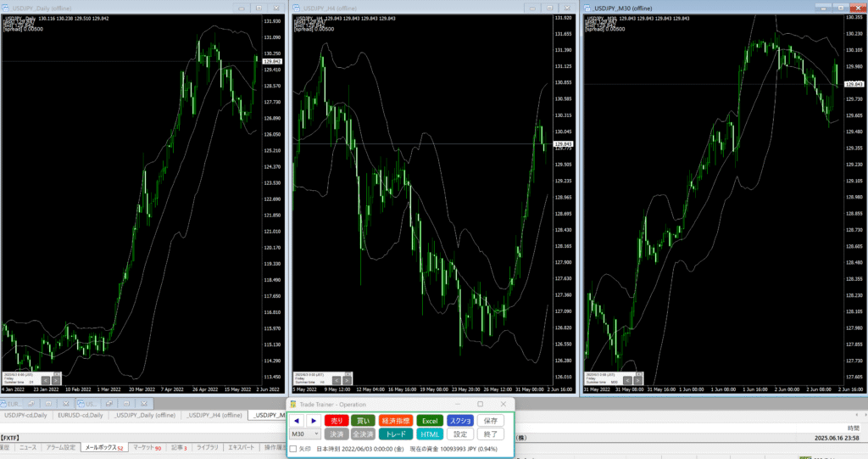Image resolution: width=868 pixels, height=459 pixels.
Task: Click the minimized US window icon
Action: (81, 404)
